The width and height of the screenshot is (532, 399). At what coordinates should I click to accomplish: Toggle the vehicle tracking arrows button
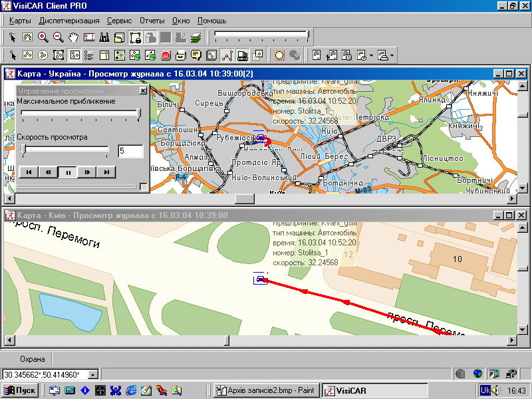[242, 55]
